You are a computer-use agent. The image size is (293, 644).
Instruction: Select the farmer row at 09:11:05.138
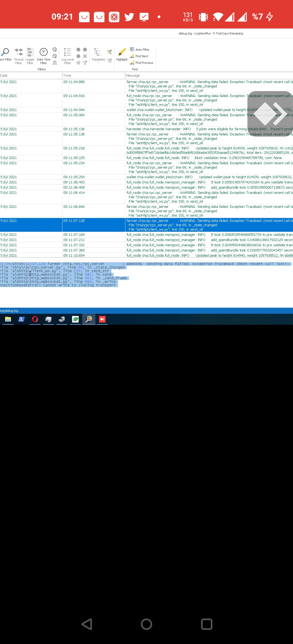coord(146,139)
